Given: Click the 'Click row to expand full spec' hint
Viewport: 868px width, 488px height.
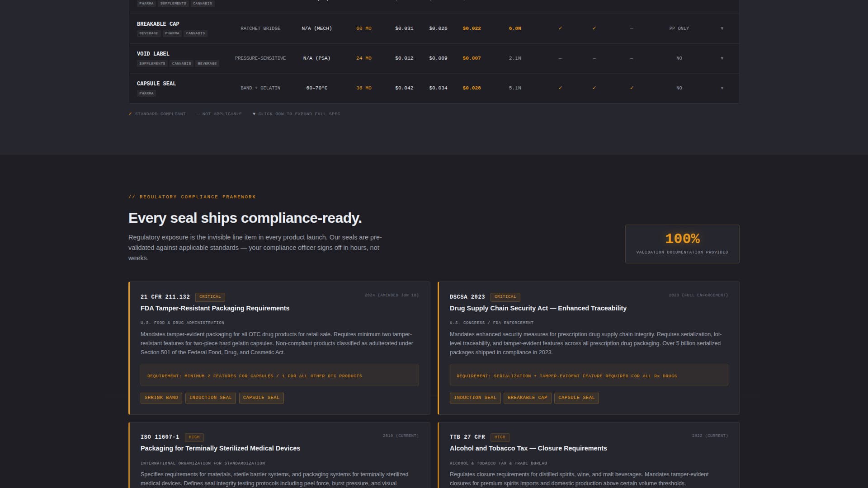Looking at the screenshot, I should coord(296,114).
